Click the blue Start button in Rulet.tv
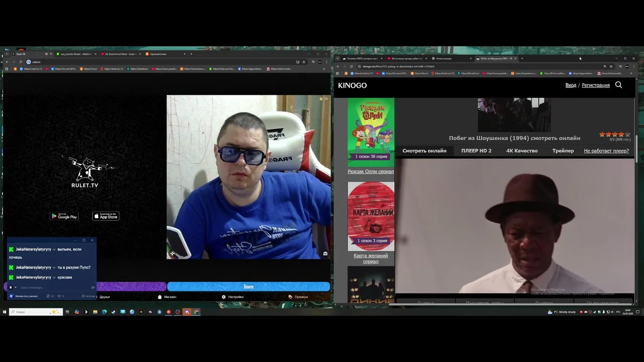This screenshot has height=362, width=644. (249, 287)
